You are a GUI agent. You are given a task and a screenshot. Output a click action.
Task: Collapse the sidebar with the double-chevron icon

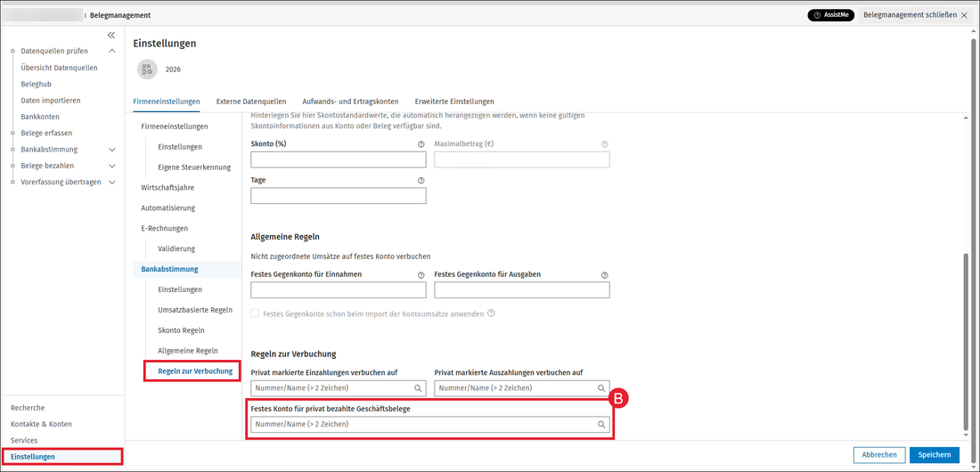coord(111,35)
